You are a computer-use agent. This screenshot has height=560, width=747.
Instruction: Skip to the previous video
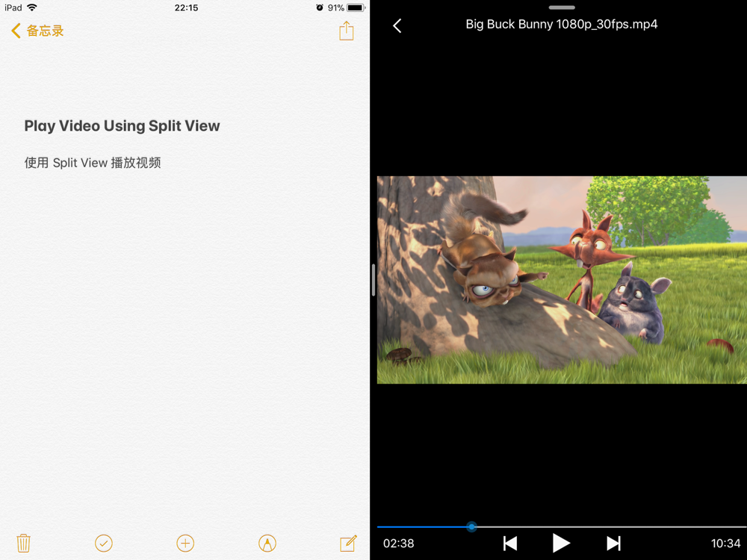click(510, 544)
